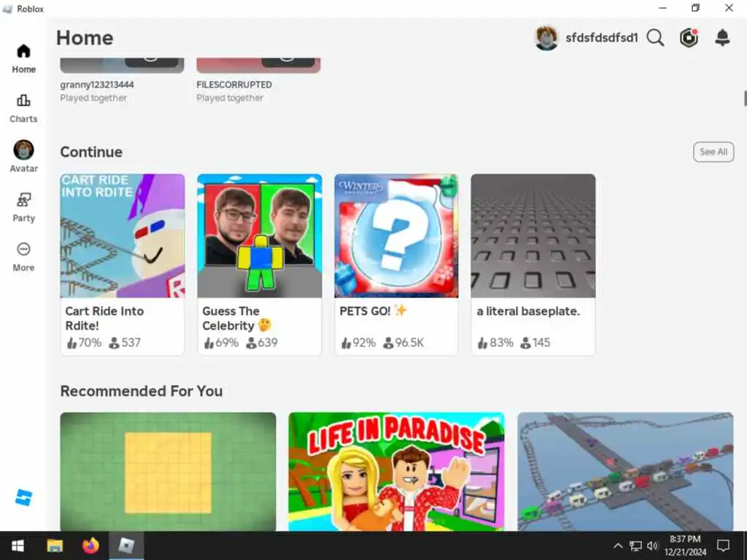Image resolution: width=747 pixels, height=560 pixels.
Task: Click the PETS GO! title text
Action: point(373,311)
